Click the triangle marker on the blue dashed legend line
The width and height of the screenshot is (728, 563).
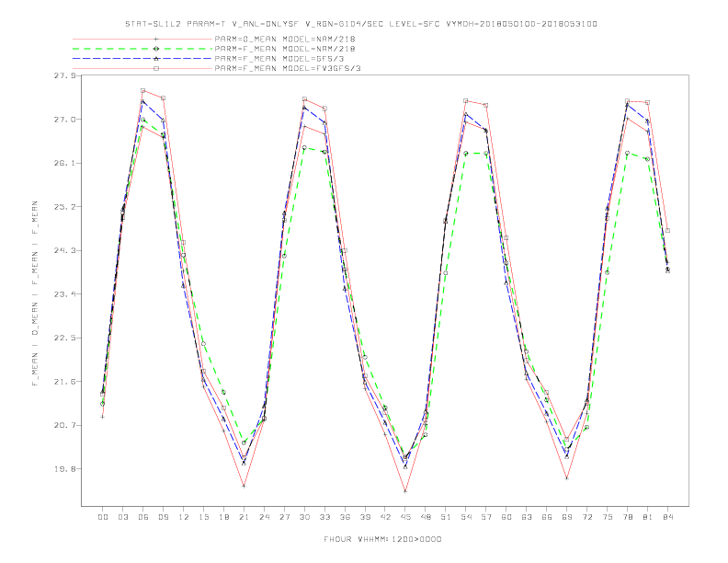(156, 59)
